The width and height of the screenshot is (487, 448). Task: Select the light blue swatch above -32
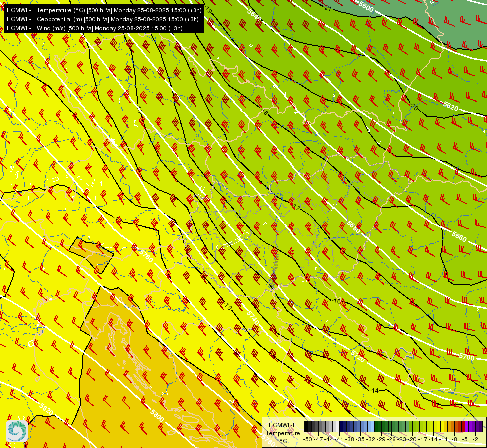[373, 426]
